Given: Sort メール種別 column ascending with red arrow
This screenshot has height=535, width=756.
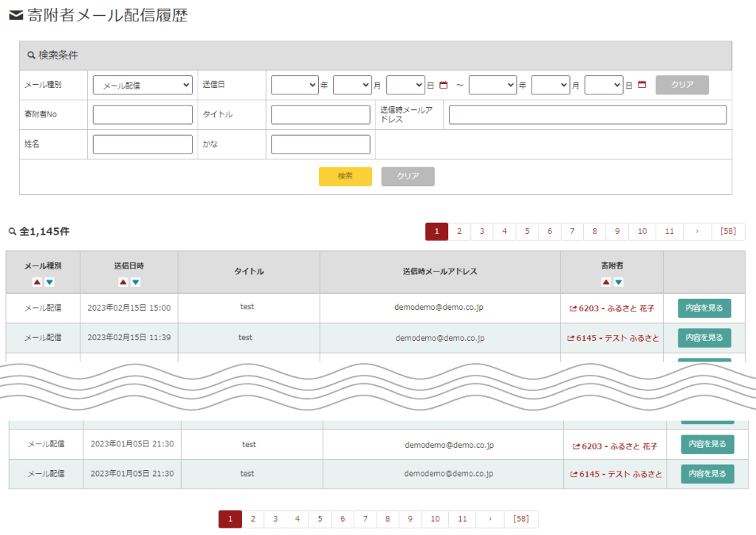Looking at the screenshot, I should [x=36, y=282].
